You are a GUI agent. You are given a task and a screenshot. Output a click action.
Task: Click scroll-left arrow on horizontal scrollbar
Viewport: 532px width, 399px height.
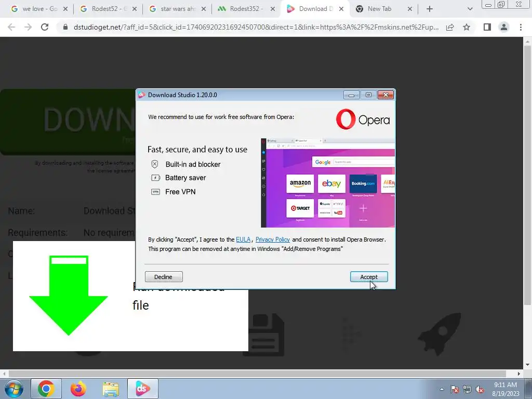[x=4, y=374]
